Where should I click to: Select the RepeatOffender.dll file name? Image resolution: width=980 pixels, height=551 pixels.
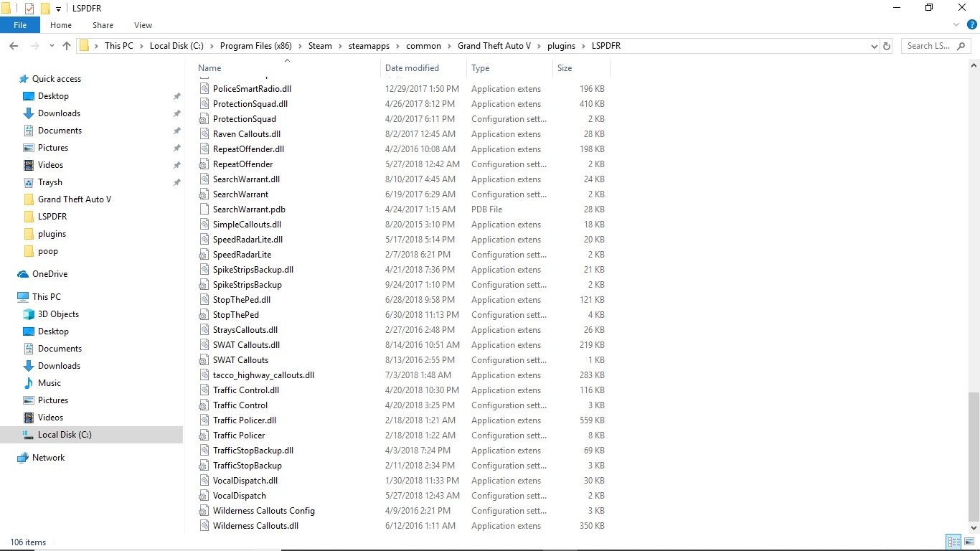click(248, 149)
